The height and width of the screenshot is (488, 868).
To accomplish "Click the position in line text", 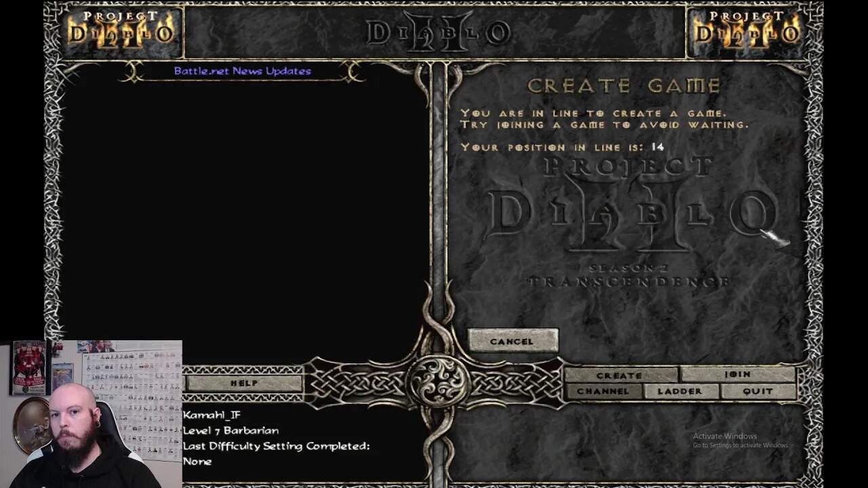I will (562, 147).
